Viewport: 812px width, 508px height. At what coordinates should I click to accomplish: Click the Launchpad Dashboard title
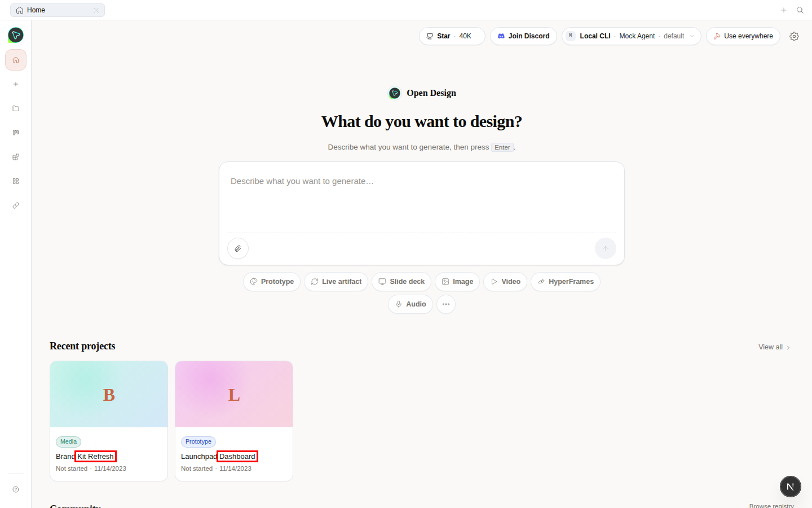pos(218,457)
